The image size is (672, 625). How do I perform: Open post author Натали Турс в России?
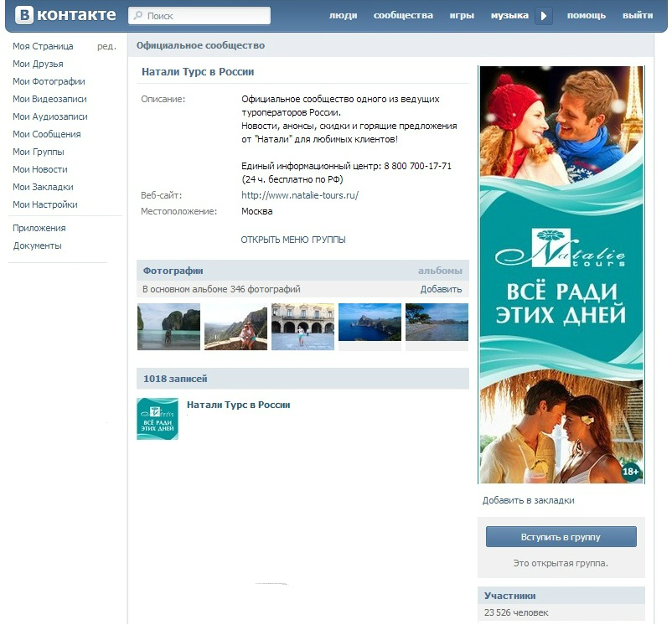[238, 405]
